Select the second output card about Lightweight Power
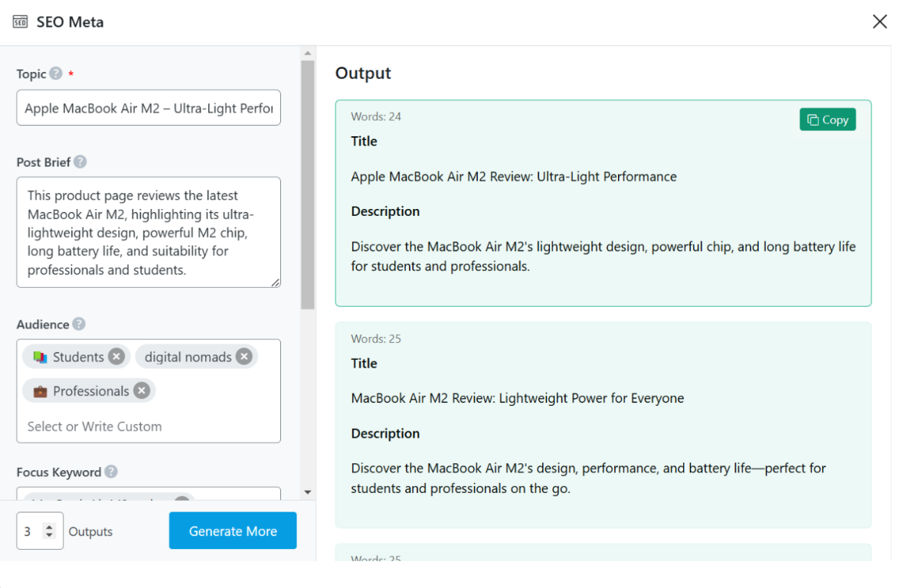Screen dimensions: 909x588 click(x=603, y=425)
